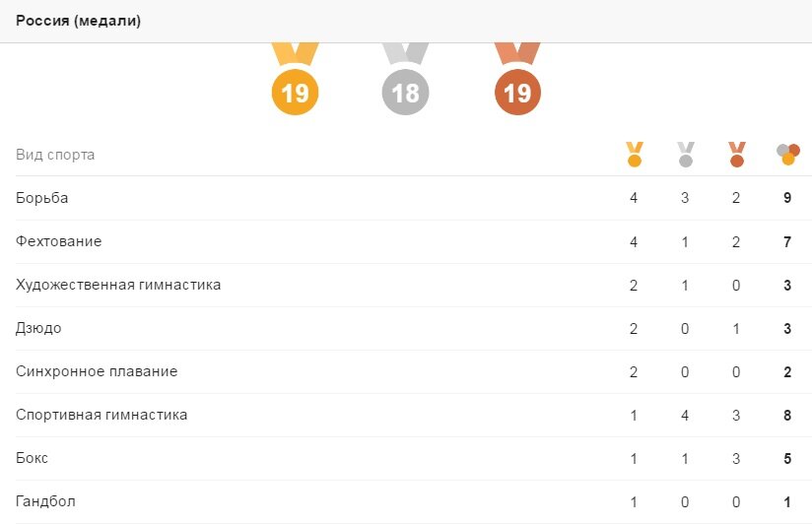Select the «Дзюдо» sport row
The height and width of the screenshot is (525, 812).
[38, 328]
